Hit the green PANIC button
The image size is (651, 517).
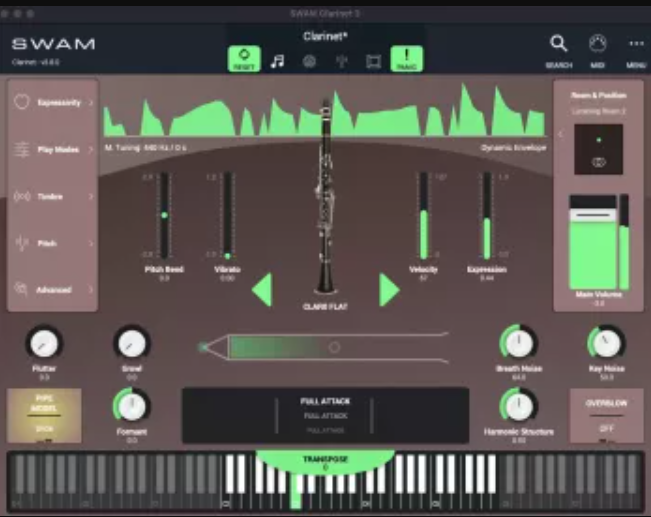click(407, 59)
